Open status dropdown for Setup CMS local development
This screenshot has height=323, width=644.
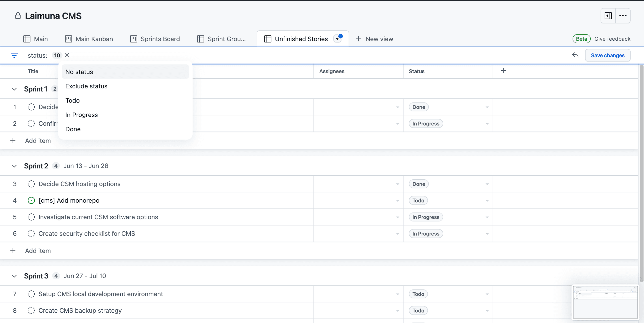[x=487, y=294]
